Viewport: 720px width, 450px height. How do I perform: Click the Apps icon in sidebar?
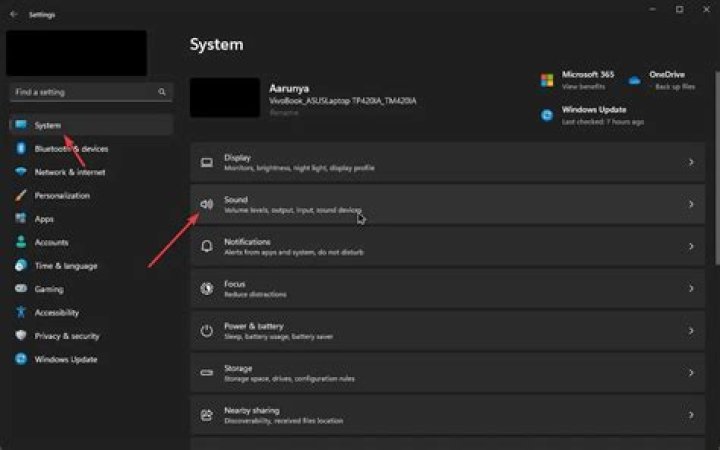point(21,219)
